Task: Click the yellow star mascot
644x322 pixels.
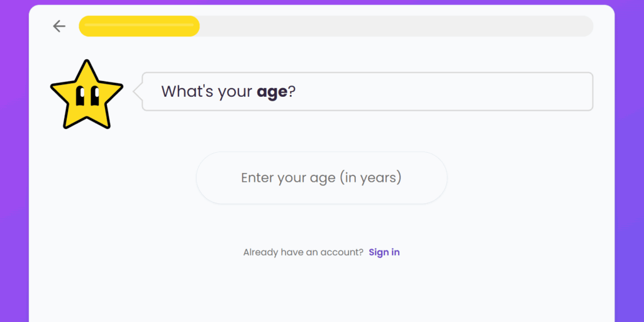Action: [x=86, y=96]
